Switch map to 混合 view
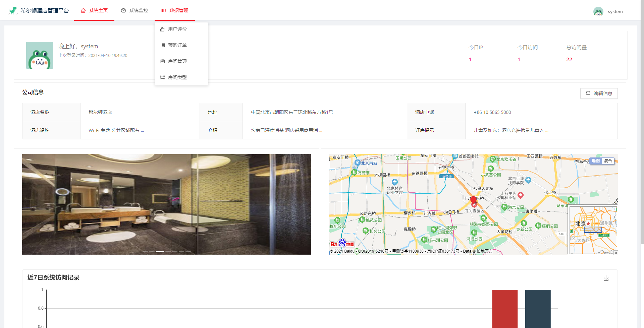Screen dimensions: 644x328 click(x=608, y=161)
